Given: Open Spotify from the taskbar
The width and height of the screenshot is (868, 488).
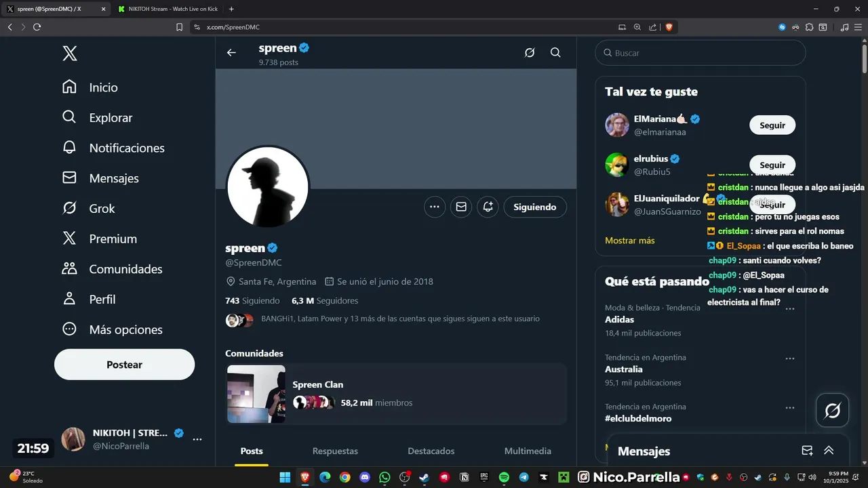Looking at the screenshot, I should click(504, 477).
